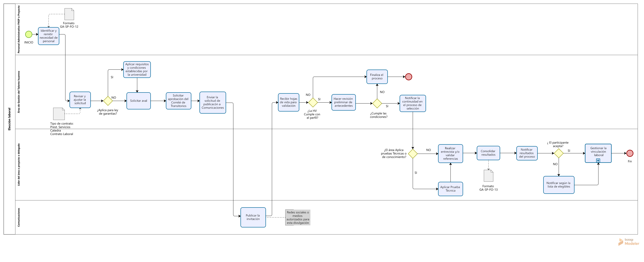The width and height of the screenshot is (644, 262).
Task: Select 'Notificar según la lista de elegibles' task
Action: tap(559, 185)
